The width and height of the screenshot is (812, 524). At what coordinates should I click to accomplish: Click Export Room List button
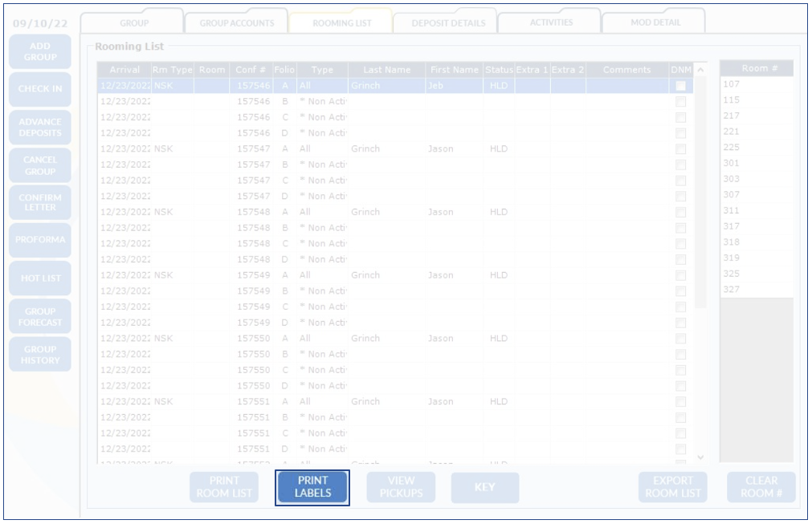pos(673,487)
